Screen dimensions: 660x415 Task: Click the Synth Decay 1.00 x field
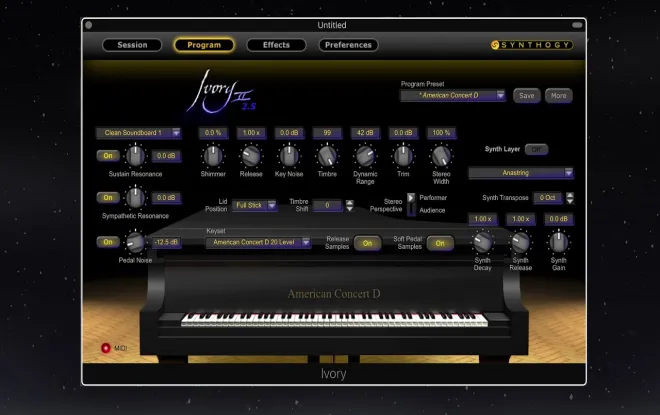[x=483, y=219]
